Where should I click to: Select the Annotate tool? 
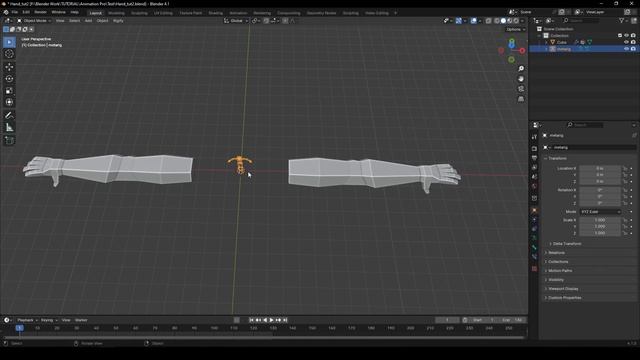point(9,116)
